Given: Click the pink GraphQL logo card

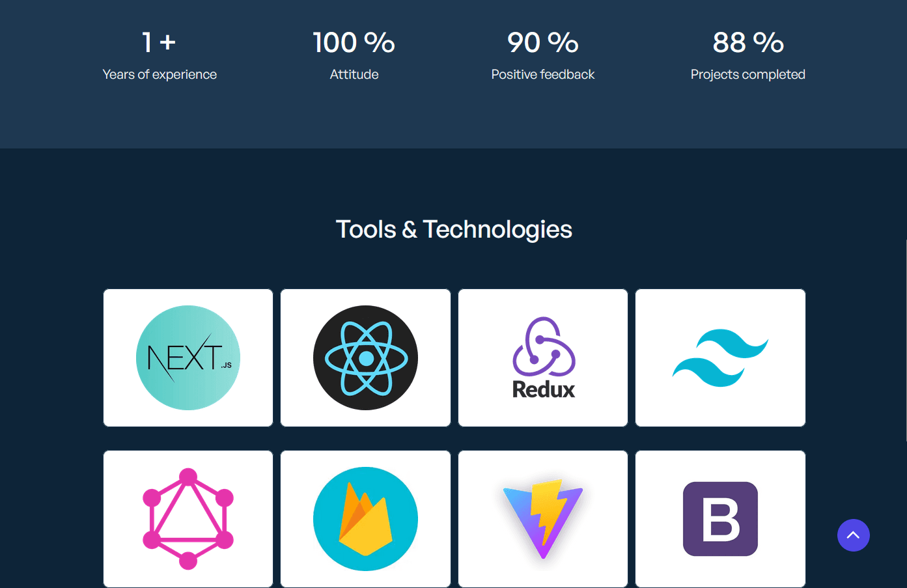Looking at the screenshot, I should 188,519.
